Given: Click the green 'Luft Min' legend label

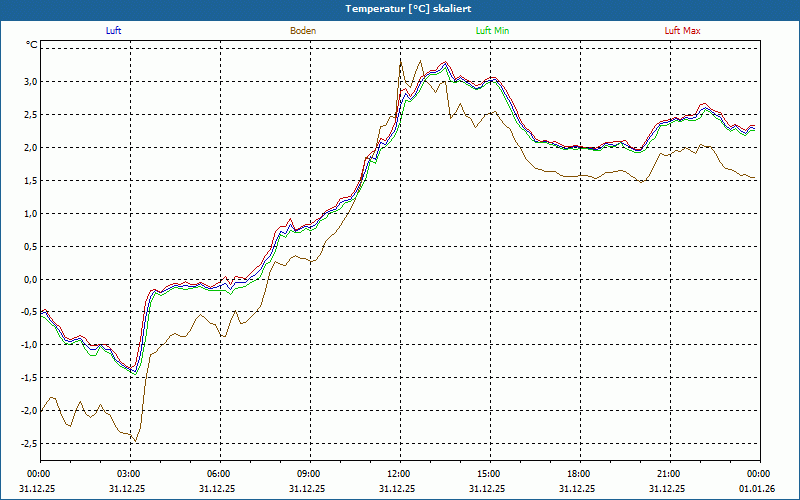Looking at the screenshot, I should tap(492, 31).
